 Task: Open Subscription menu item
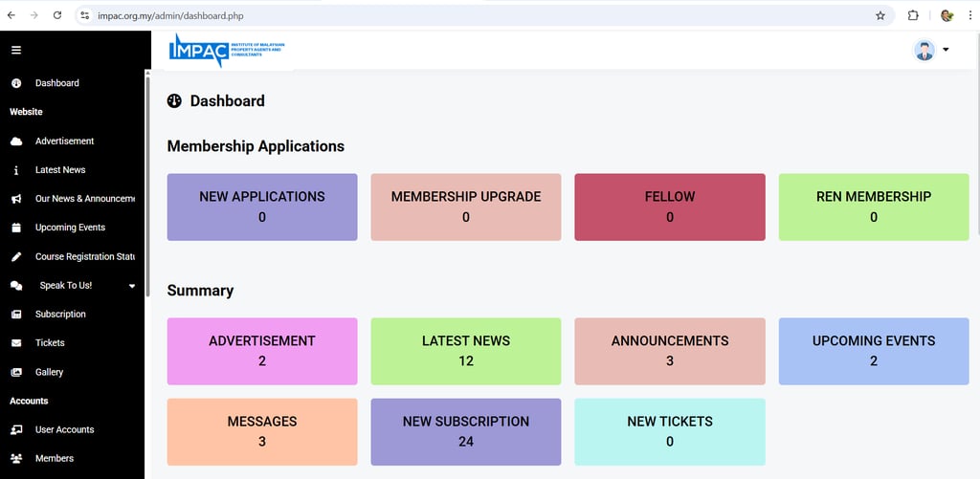60,315
